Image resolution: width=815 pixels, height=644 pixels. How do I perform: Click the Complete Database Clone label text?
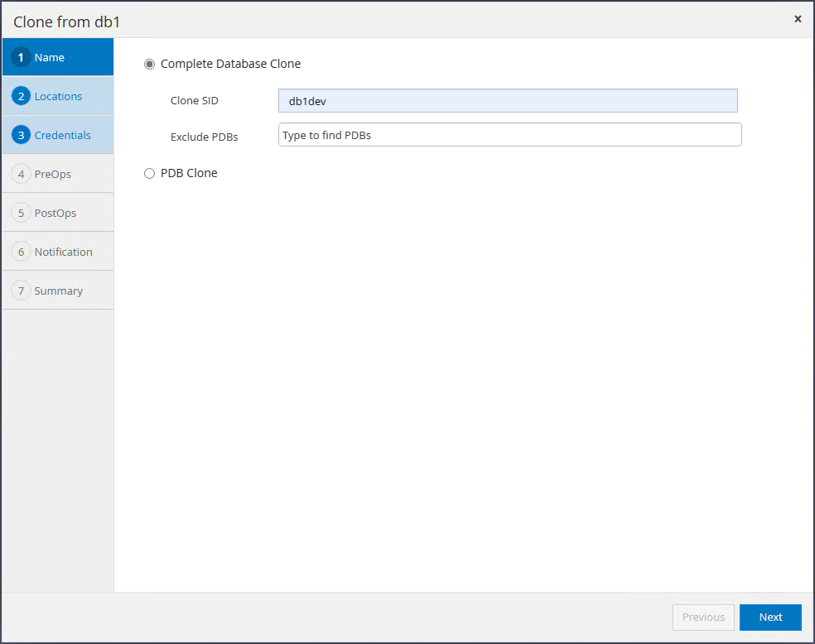230,64
